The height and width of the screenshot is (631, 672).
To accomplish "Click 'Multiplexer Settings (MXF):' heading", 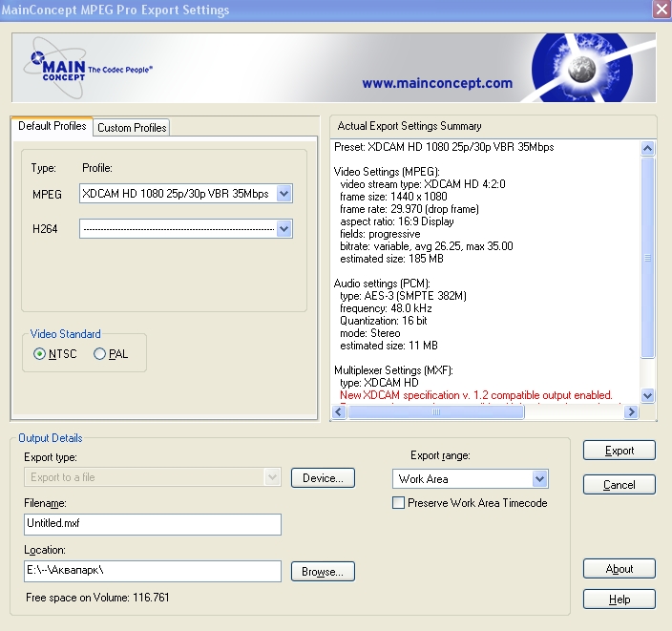I will pos(393,370).
